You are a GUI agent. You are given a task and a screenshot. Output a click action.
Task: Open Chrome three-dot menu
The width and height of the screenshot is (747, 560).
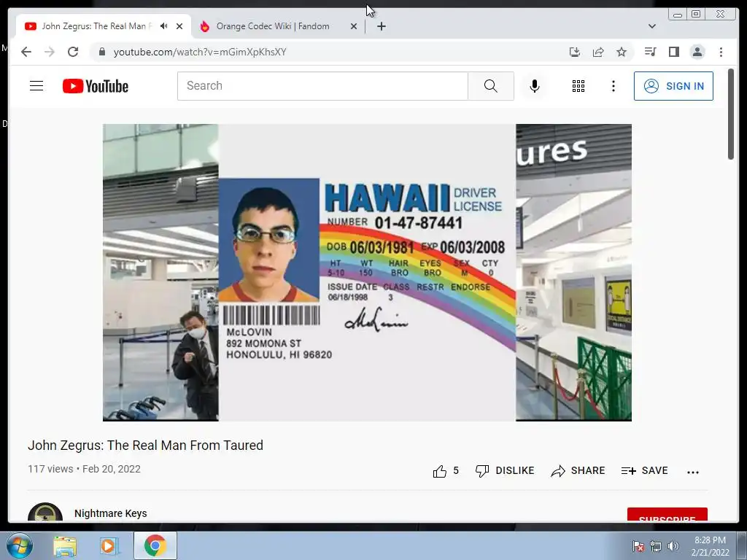(721, 52)
